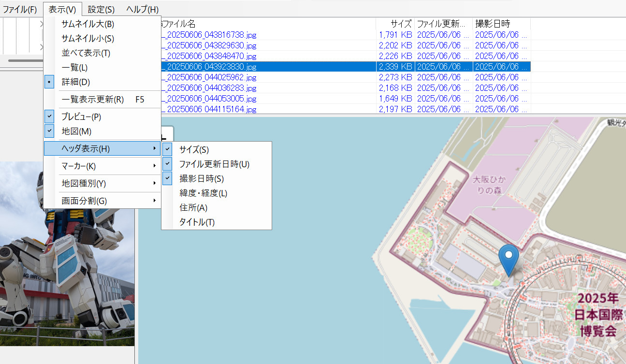Choose 並べて表示(T) view
626x364 pixels.
click(86, 53)
